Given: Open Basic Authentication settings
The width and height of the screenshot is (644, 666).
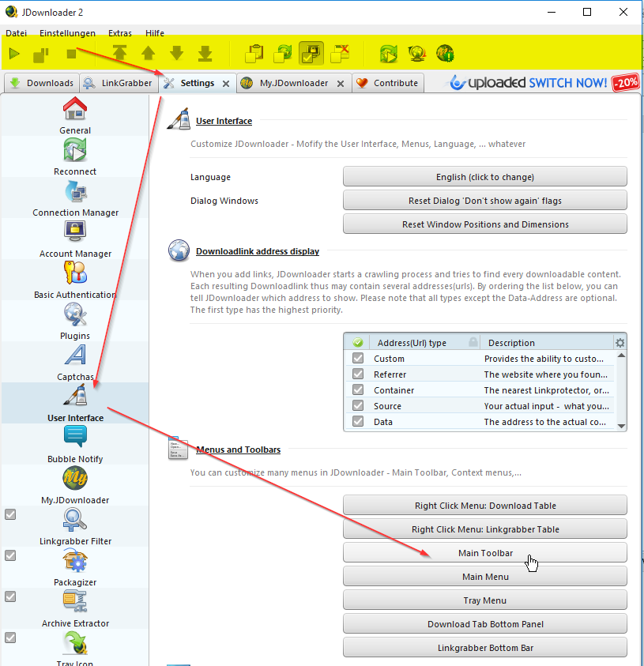Looking at the screenshot, I should (x=75, y=280).
